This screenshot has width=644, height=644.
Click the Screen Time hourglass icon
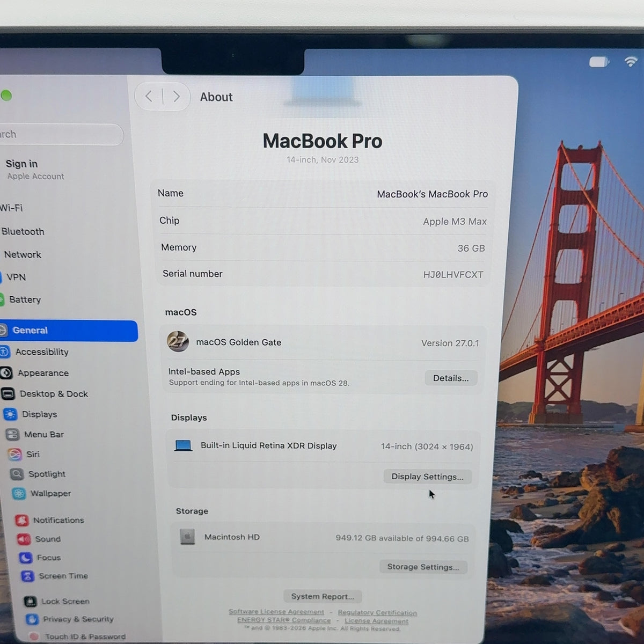[x=27, y=576]
